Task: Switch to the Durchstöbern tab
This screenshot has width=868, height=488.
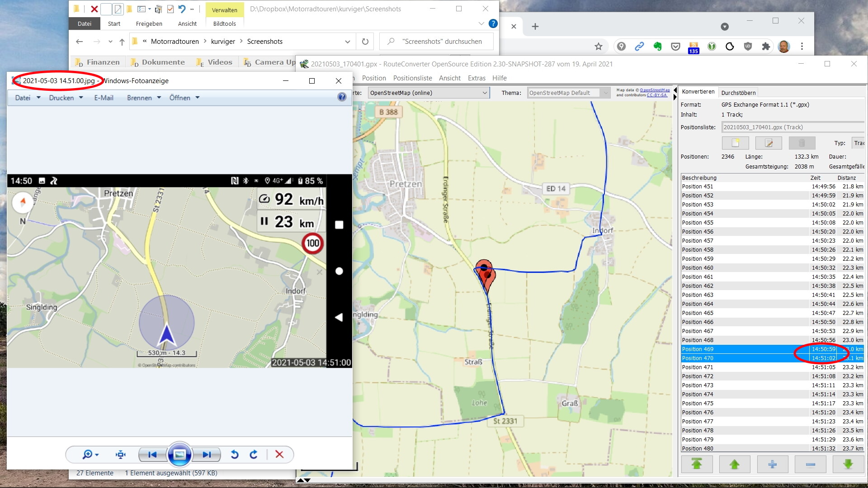Action: 738,93
